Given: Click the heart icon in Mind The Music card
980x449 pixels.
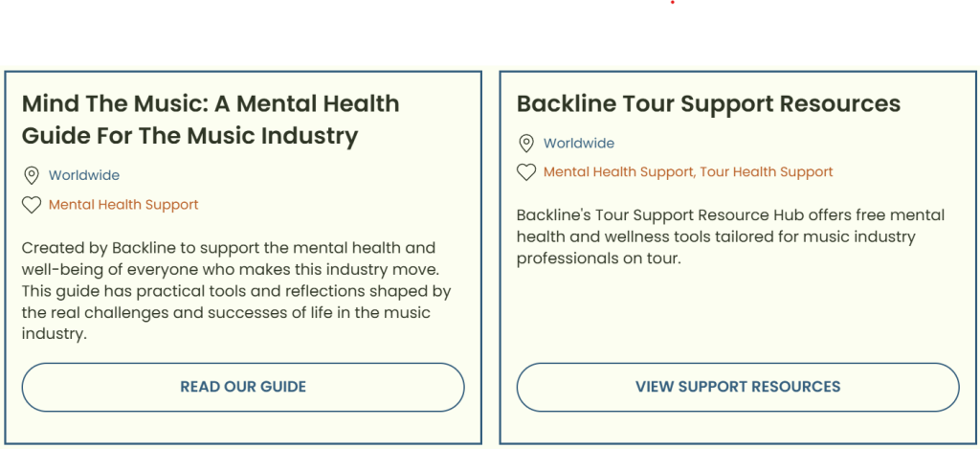Looking at the screenshot, I should click(32, 205).
